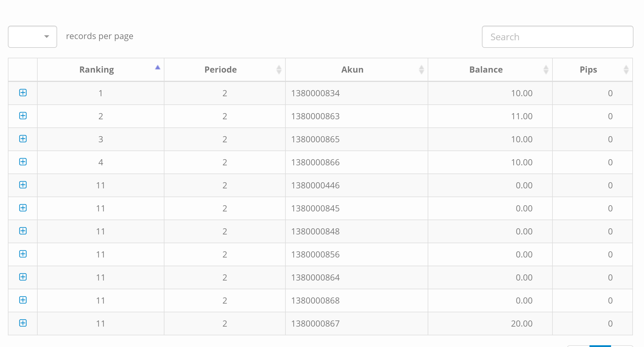Screen dimensions: 644x347
Task: Click the Balance column sort arrows
Action: tap(546, 70)
